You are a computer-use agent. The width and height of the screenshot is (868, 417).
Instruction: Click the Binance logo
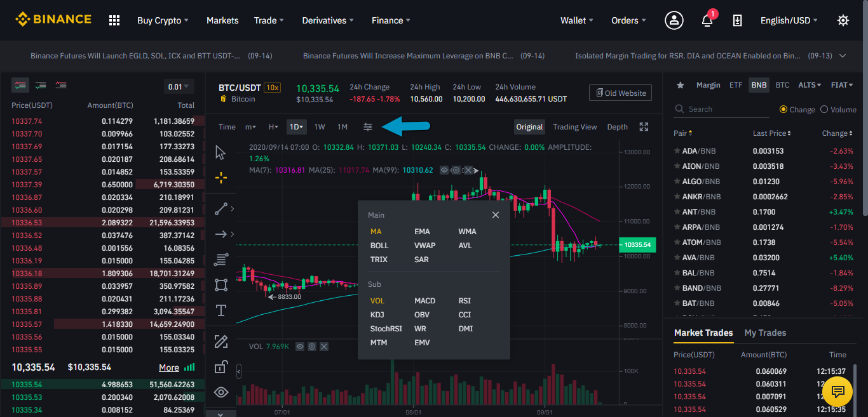[53, 20]
